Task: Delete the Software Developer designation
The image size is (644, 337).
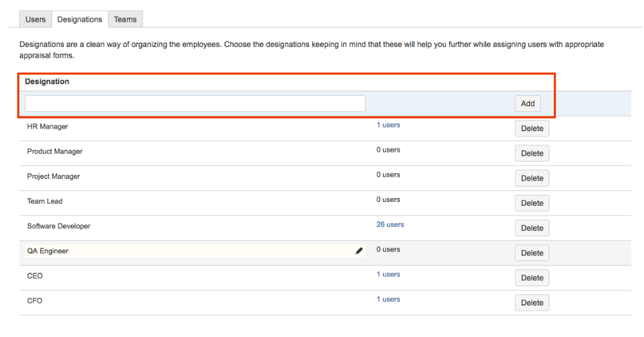Action: (532, 228)
